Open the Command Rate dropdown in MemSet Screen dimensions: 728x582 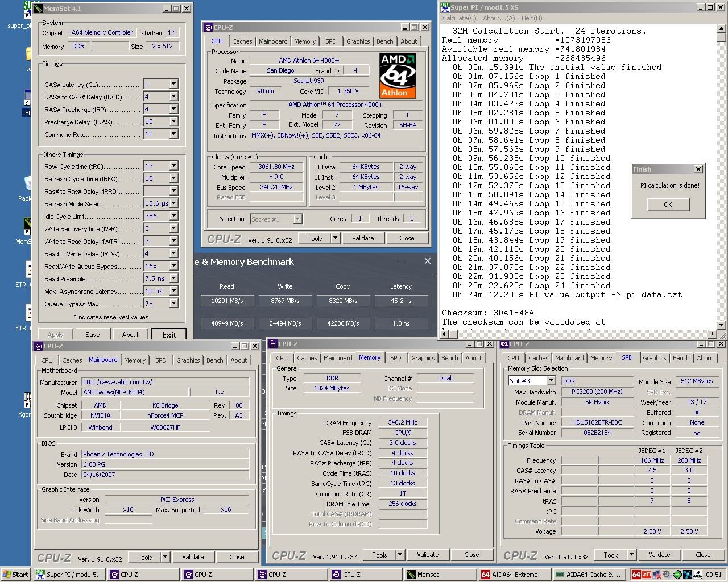pos(173,134)
